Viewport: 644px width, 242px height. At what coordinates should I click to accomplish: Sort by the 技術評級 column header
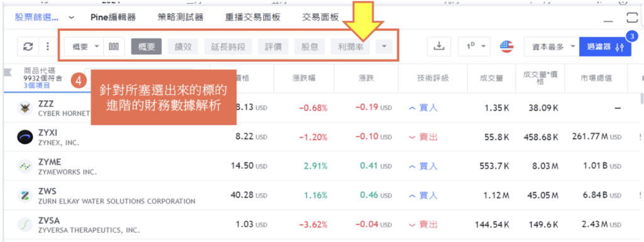(x=433, y=78)
